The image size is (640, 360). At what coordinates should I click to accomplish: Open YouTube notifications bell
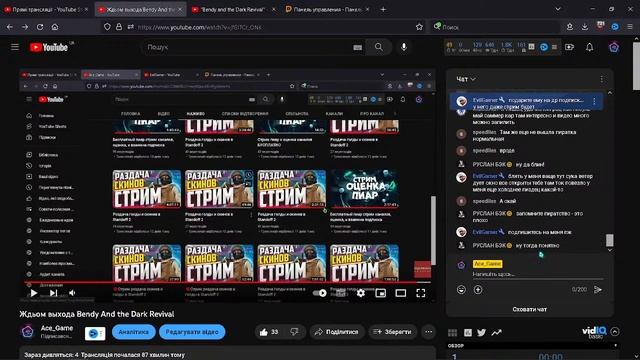pos(590,47)
